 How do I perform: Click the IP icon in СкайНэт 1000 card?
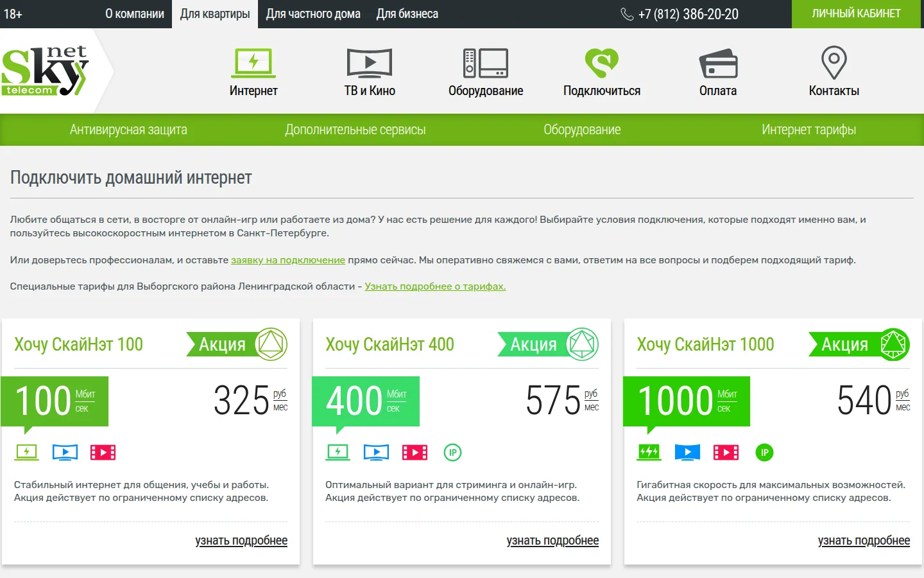pyautogui.click(x=764, y=452)
